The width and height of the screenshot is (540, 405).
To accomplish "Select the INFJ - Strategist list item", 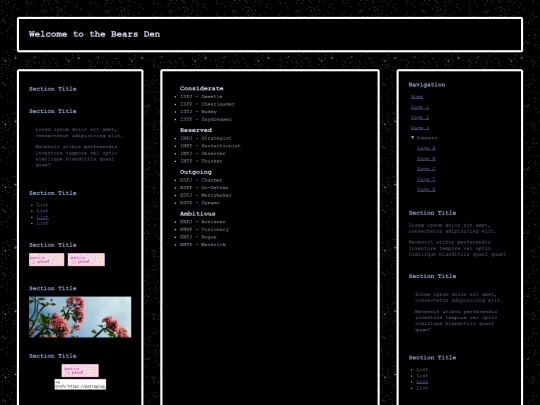I will click(206, 138).
